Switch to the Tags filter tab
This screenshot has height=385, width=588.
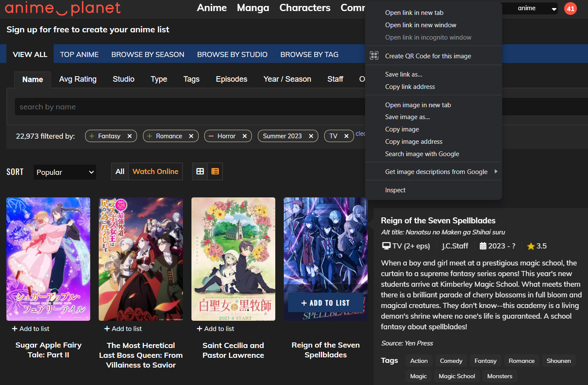191,79
